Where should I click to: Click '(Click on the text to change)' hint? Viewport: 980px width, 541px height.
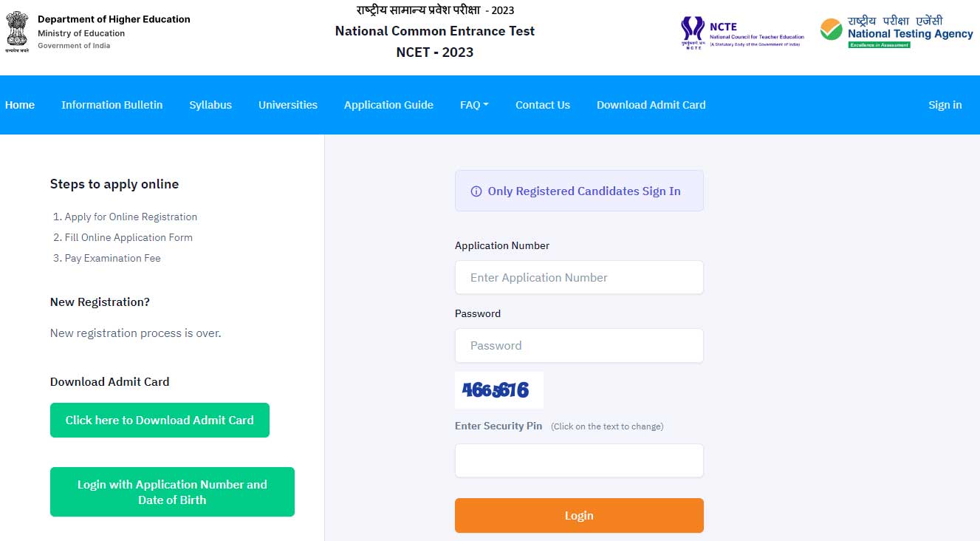[x=607, y=426]
